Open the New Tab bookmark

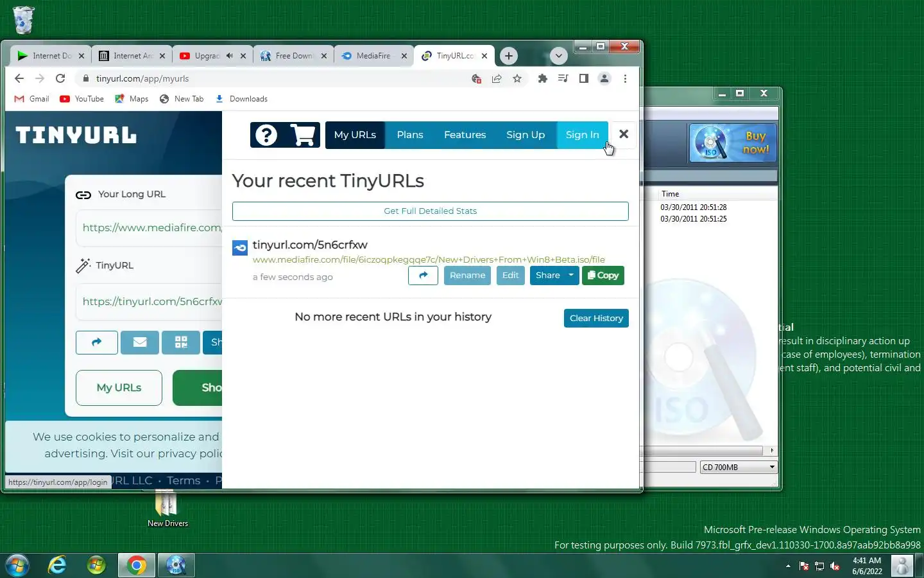(x=182, y=99)
